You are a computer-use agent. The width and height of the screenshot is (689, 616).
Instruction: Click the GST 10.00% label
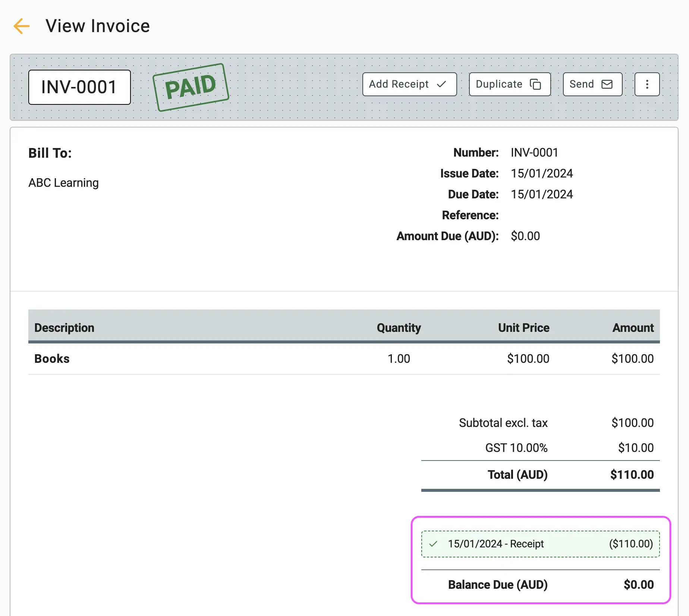(x=516, y=448)
